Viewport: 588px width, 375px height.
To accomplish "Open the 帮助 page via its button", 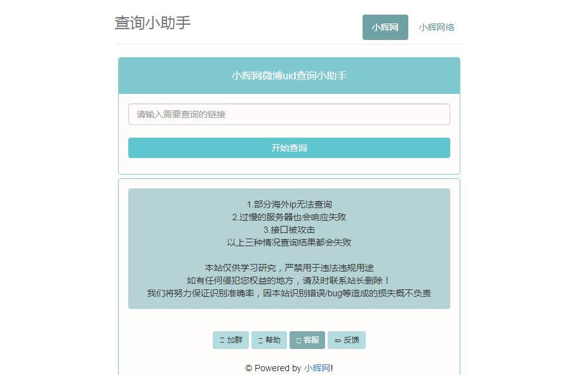I will (x=269, y=340).
